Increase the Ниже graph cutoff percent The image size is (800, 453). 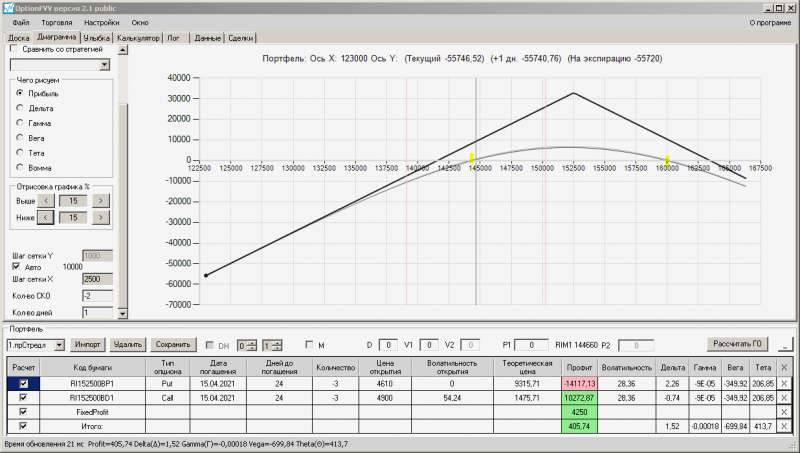pyautogui.click(x=101, y=218)
